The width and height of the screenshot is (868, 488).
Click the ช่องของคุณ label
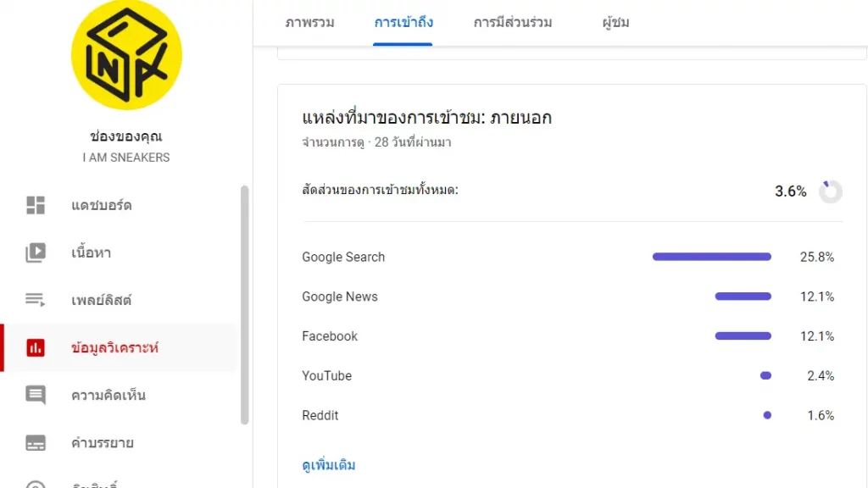click(126, 136)
